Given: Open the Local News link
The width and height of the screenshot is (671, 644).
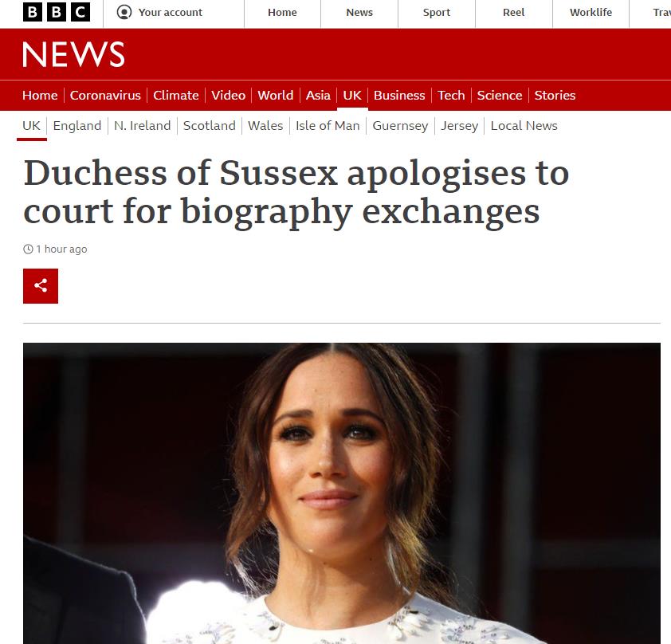Looking at the screenshot, I should pyautogui.click(x=524, y=125).
